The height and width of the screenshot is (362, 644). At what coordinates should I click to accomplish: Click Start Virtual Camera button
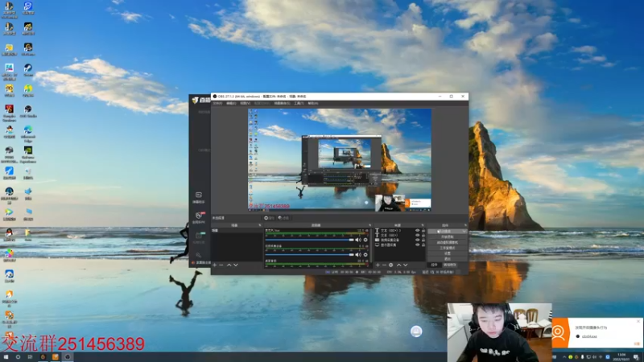448,243
